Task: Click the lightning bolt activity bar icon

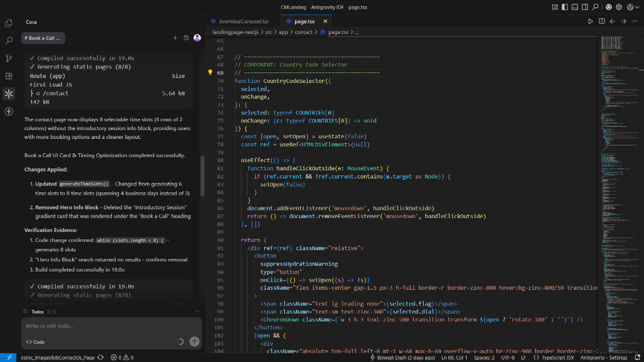Action: tap(9, 111)
